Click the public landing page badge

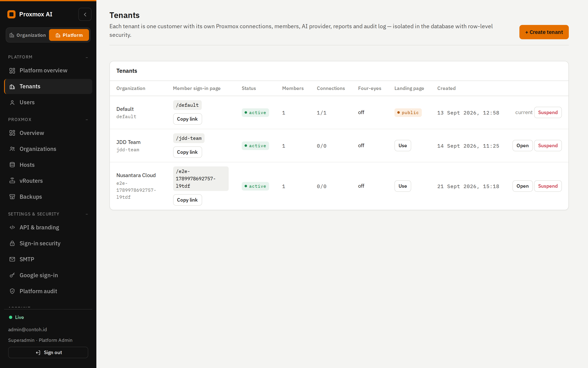[408, 113]
